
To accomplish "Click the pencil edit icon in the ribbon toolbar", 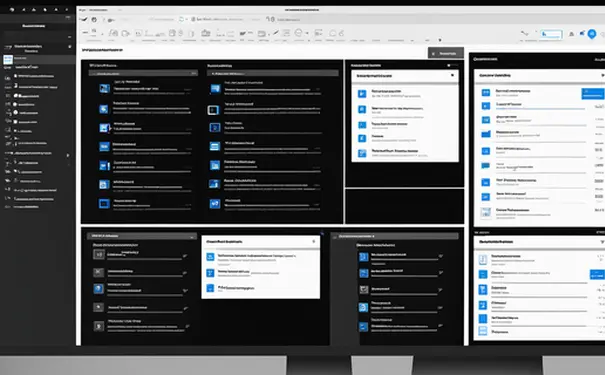I will [276, 33].
